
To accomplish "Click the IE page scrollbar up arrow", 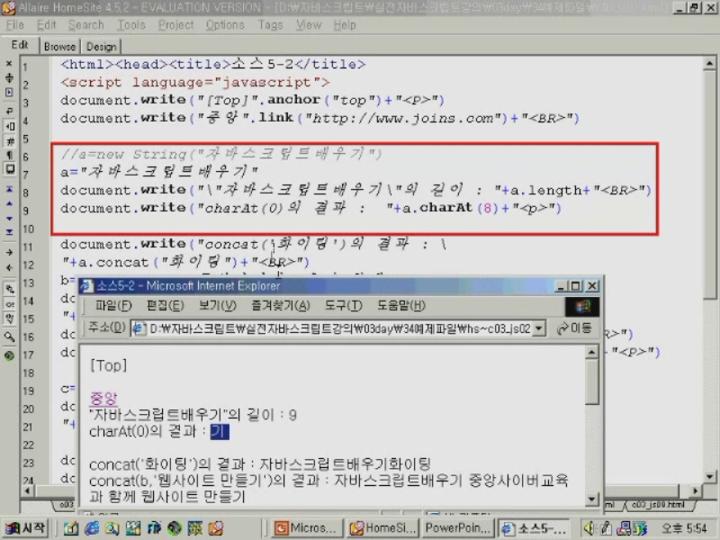I will [591, 352].
